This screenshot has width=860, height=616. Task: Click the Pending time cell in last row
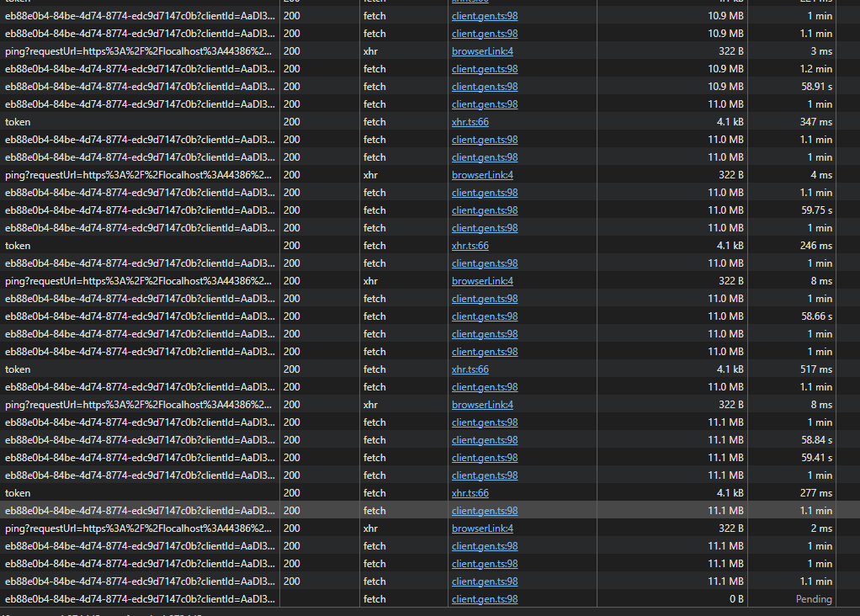click(x=813, y=599)
